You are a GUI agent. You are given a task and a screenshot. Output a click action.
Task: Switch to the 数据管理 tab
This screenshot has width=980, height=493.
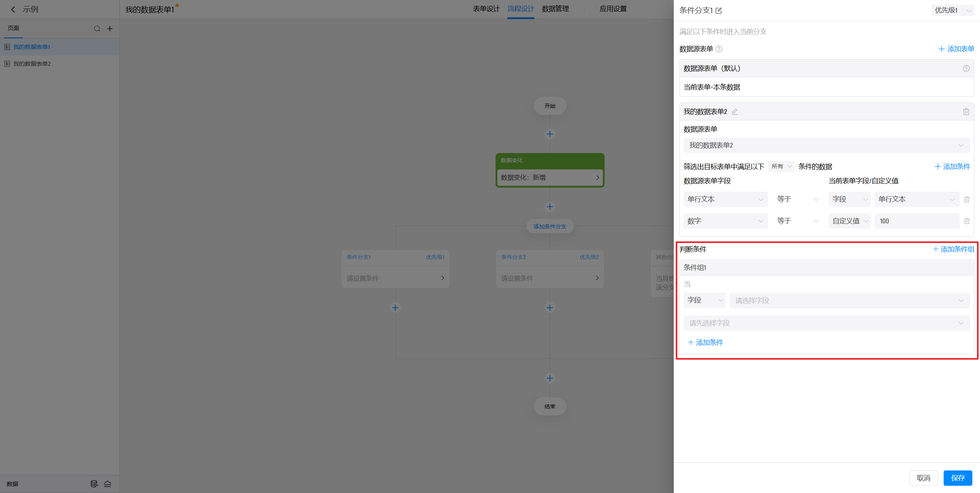coord(555,9)
